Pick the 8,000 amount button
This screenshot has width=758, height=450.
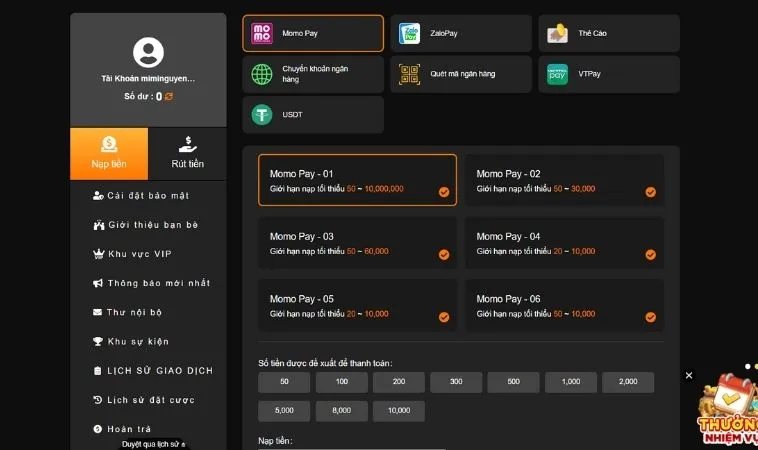coord(342,411)
